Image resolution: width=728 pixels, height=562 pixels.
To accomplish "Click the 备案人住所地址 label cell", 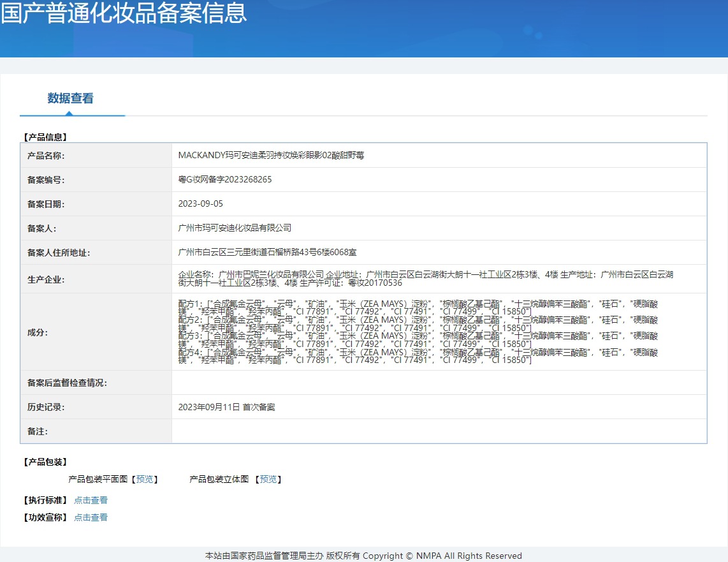I will (x=96, y=252).
